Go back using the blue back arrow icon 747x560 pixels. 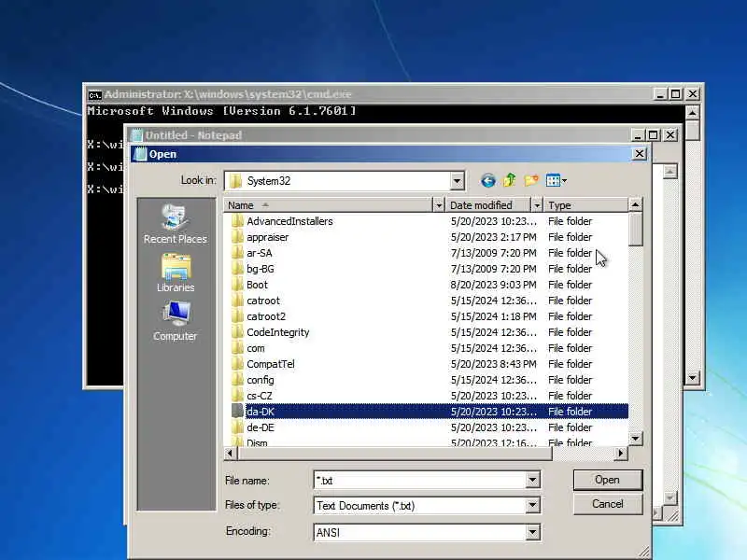487,180
